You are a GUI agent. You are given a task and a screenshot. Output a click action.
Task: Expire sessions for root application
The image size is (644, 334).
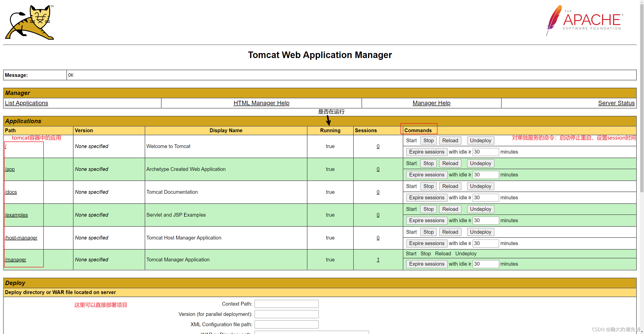(427, 152)
